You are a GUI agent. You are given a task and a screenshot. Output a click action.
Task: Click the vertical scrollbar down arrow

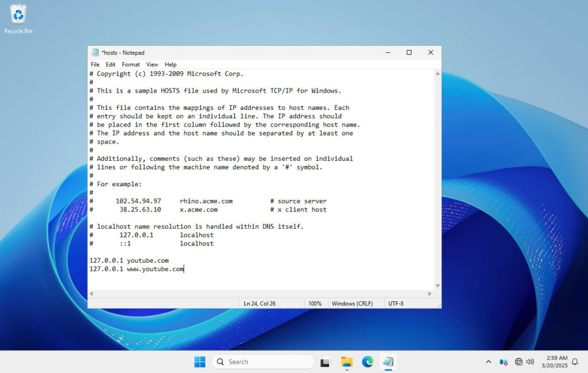pos(438,286)
